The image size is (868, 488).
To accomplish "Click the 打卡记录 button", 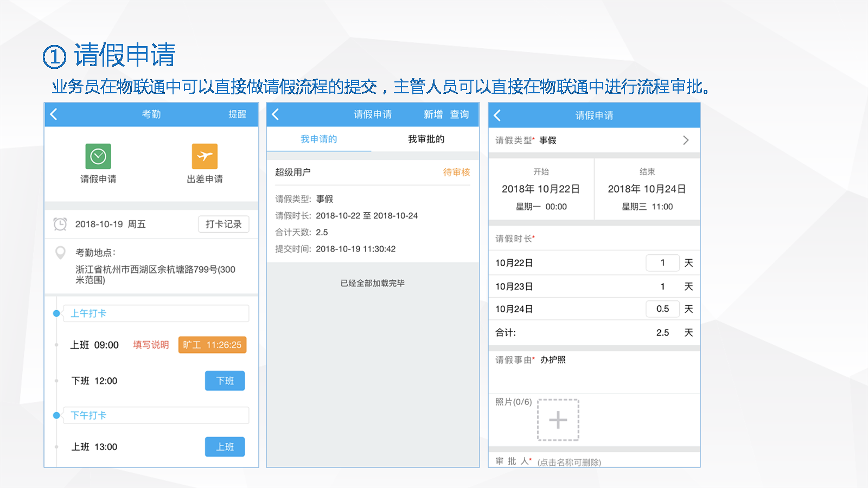I will (224, 224).
